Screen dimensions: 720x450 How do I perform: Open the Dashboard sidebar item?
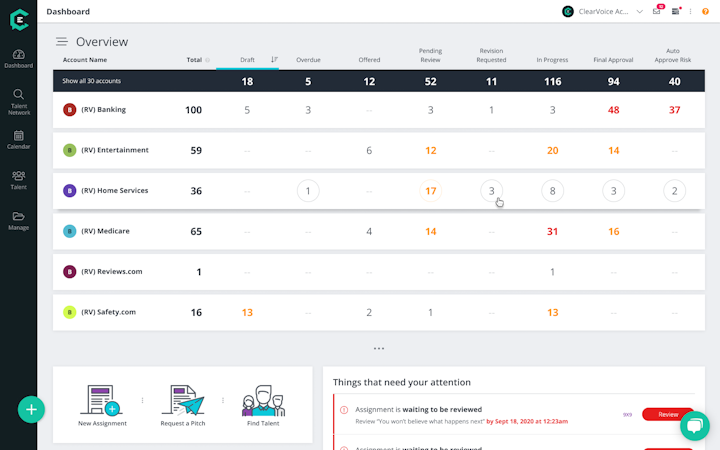(x=18, y=59)
